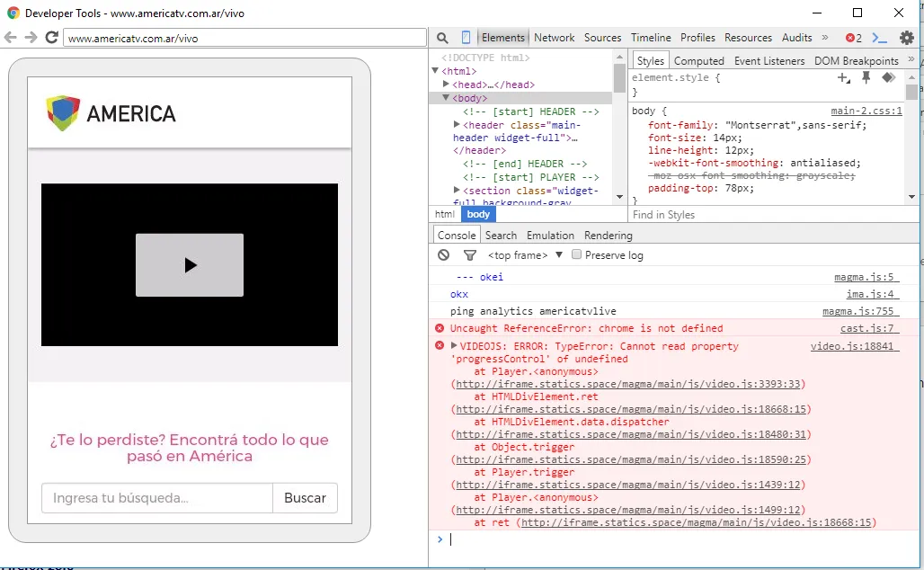Select html in the breadcrumb
Image resolution: width=924 pixels, height=570 pixels.
click(x=445, y=214)
